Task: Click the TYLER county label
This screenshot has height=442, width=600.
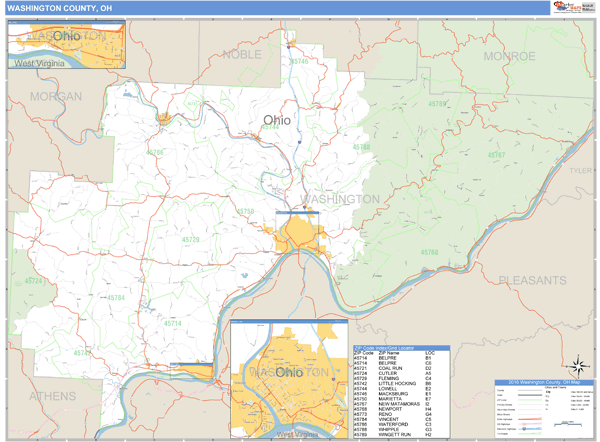Action: [x=580, y=171]
